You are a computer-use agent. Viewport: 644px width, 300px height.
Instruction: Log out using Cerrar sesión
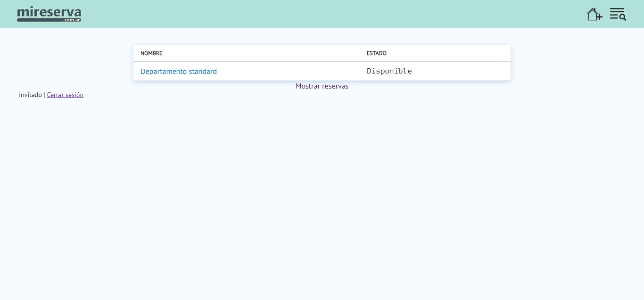[x=65, y=95]
